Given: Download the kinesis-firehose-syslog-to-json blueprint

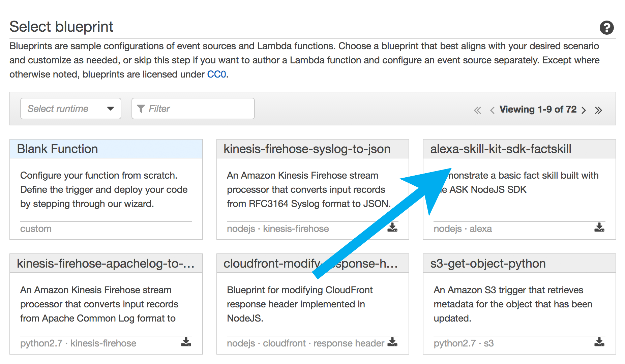Looking at the screenshot, I should (392, 227).
